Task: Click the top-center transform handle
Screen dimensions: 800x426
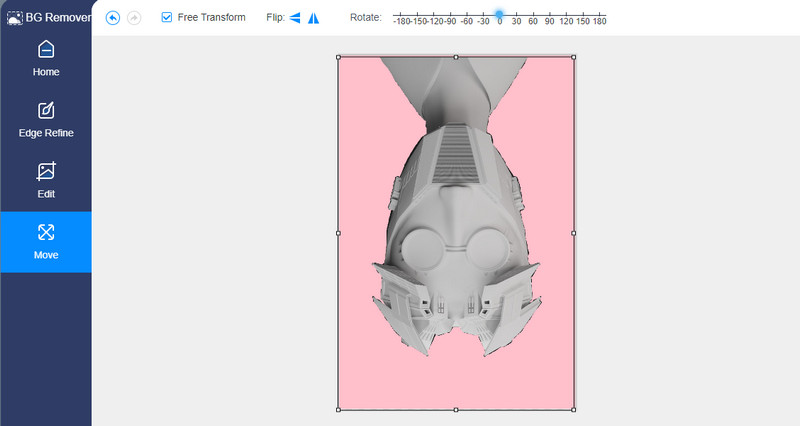Action: point(456,57)
